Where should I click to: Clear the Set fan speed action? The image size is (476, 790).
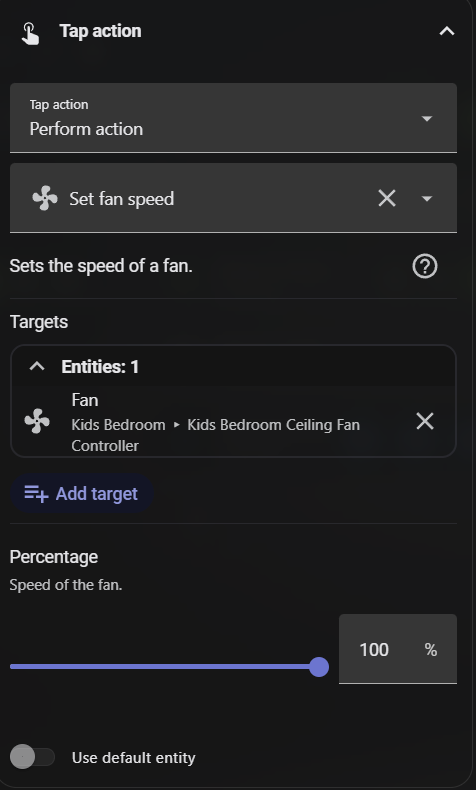[x=387, y=198]
